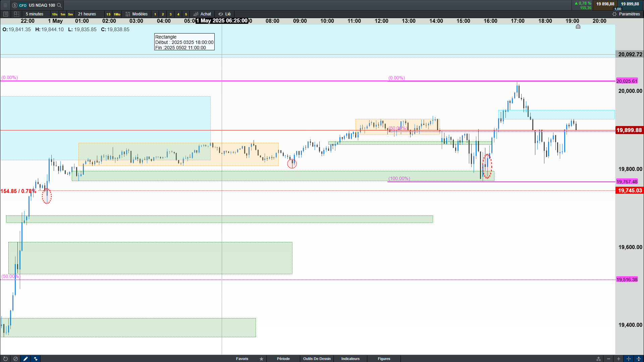The width and height of the screenshot is (644, 362).
Task: Click the Paramètres gear icon
Action: (x=614, y=14)
